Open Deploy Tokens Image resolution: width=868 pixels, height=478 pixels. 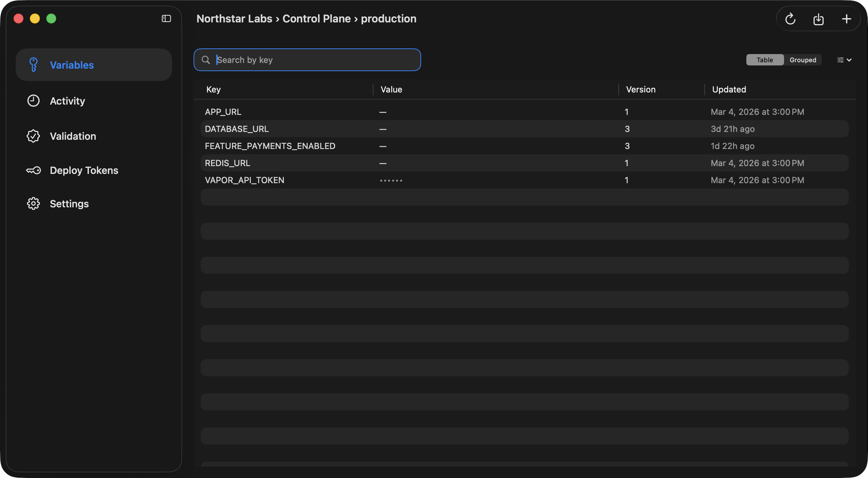coord(84,170)
